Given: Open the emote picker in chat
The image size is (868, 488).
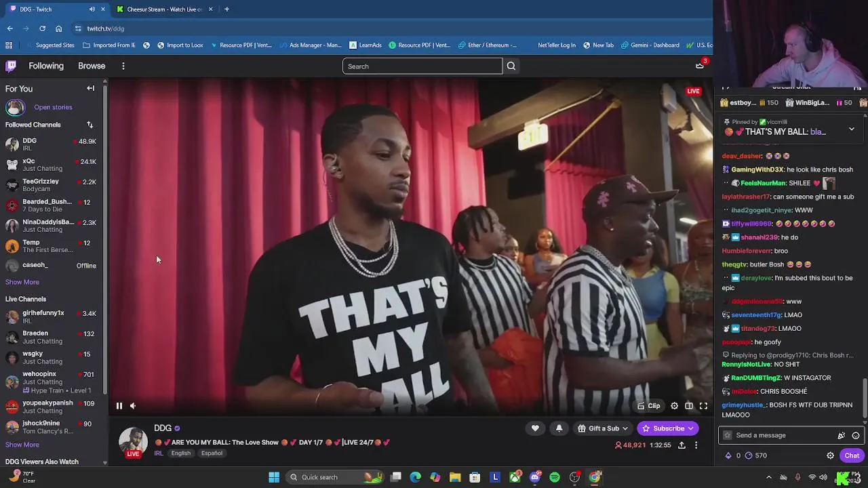Looking at the screenshot, I should coord(856,435).
